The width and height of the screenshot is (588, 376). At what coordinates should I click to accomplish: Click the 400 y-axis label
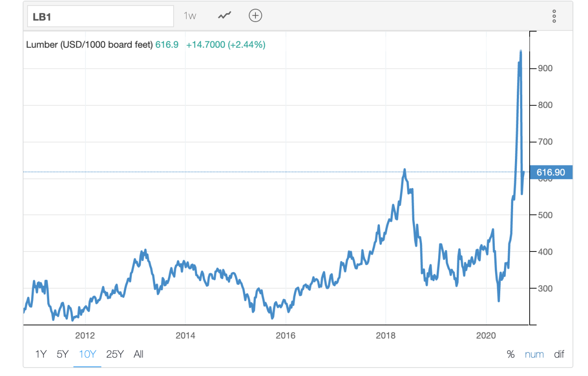(545, 252)
